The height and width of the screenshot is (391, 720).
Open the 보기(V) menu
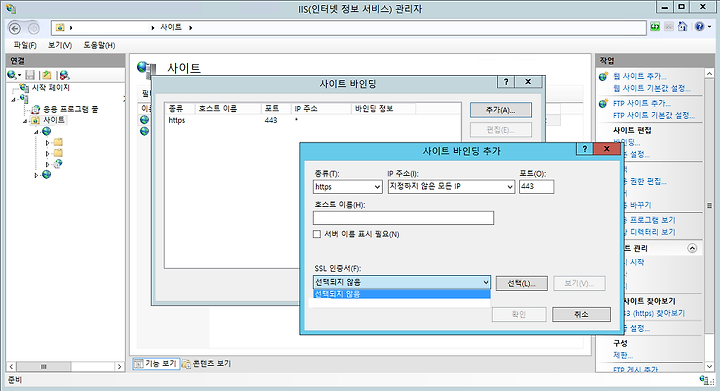[x=60, y=45]
